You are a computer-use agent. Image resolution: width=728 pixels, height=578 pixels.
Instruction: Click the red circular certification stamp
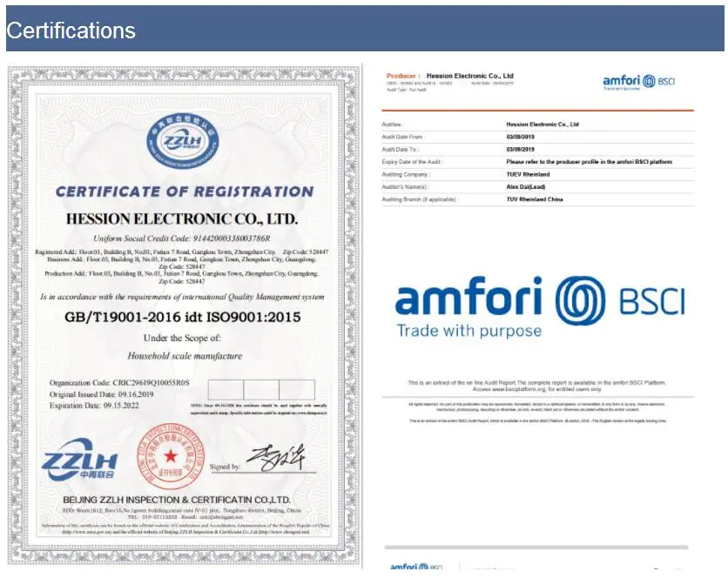point(171,457)
